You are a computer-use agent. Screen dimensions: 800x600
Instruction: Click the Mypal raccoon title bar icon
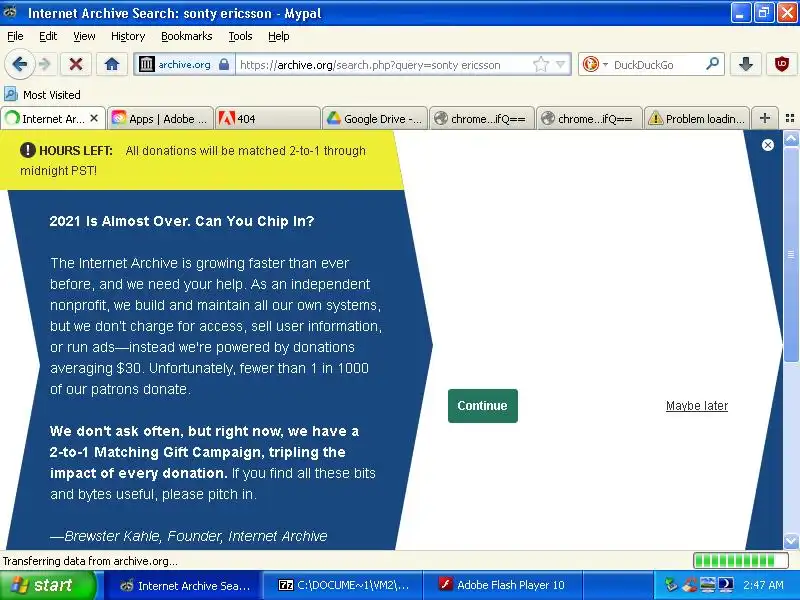coord(10,12)
